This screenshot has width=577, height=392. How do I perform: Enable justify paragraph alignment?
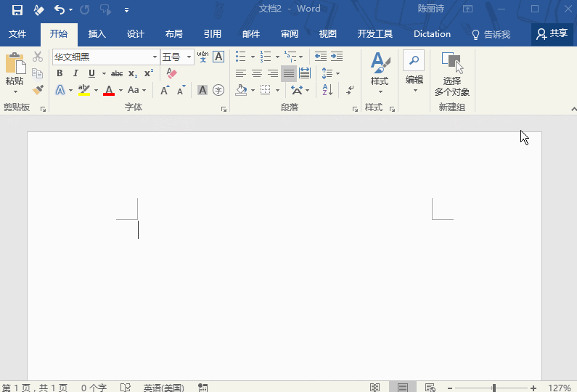tap(289, 73)
